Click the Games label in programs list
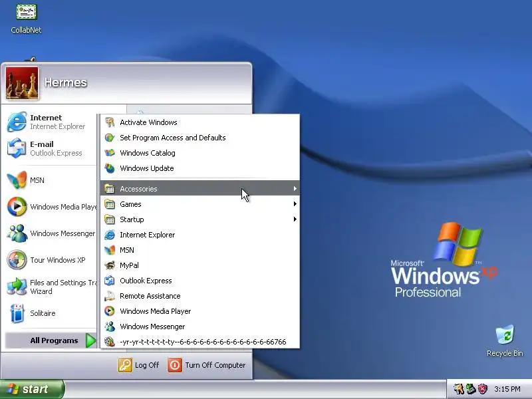This screenshot has width=532, height=399. pyautogui.click(x=130, y=204)
